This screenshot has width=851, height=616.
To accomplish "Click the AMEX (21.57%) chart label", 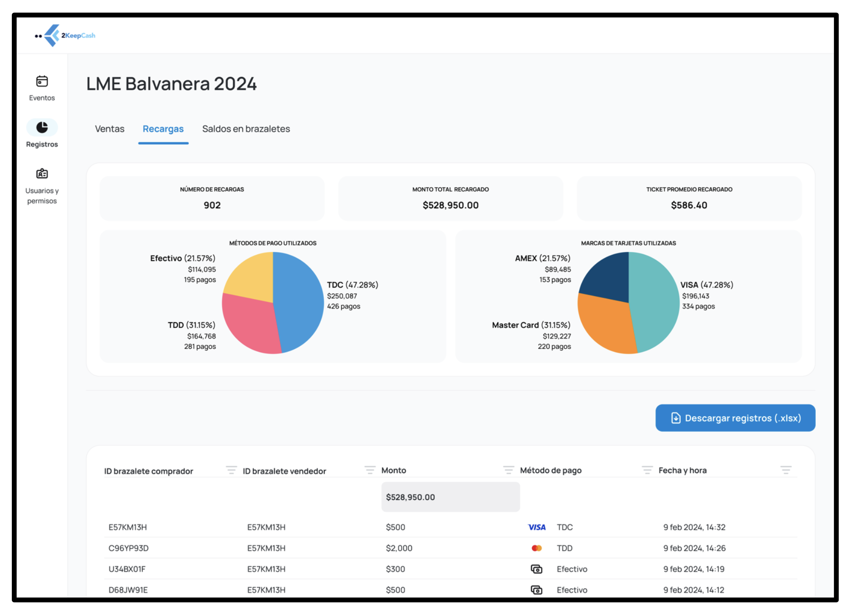I will 543,258.
